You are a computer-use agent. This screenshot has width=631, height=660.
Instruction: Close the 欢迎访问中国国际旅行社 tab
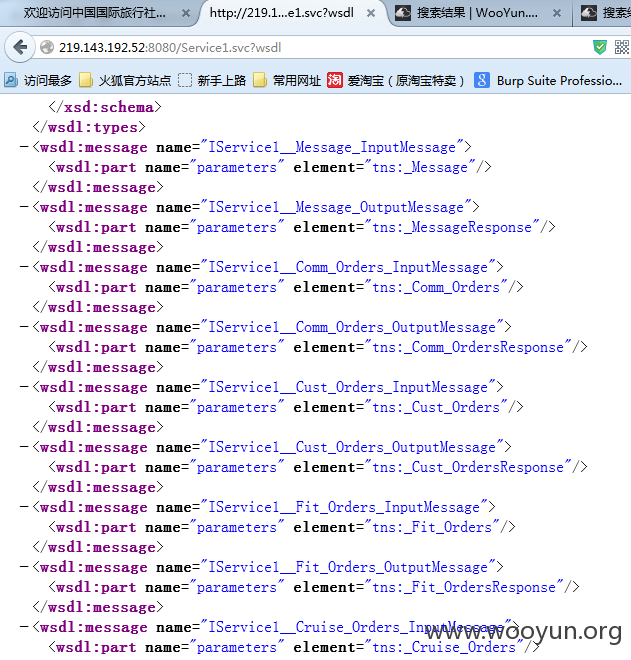(185, 13)
